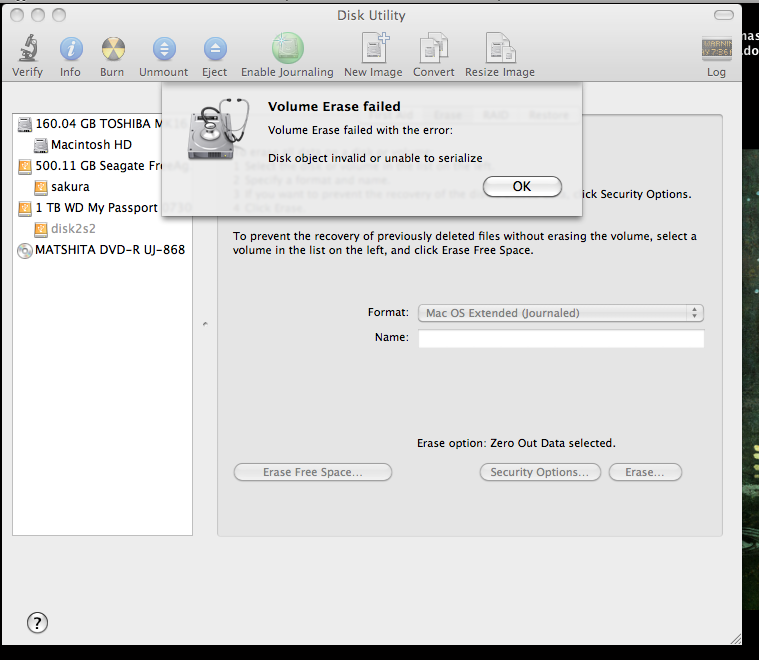This screenshot has height=660, width=759.
Task: Open the Help question mark button
Action: (x=37, y=623)
